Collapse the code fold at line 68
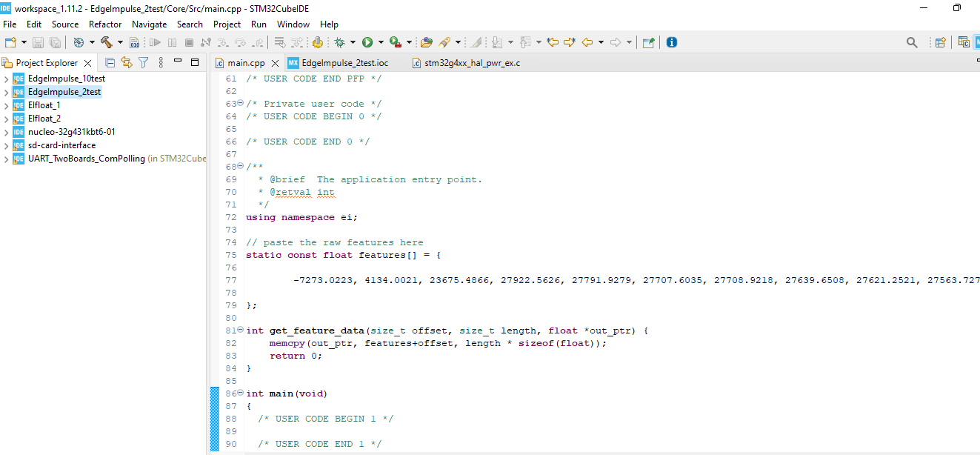 pos(240,166)
